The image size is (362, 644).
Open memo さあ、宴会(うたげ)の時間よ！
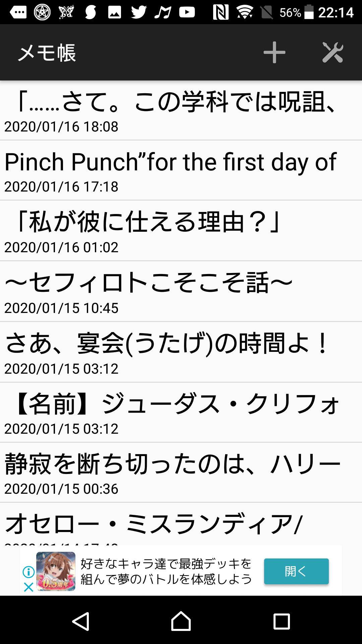click(x=181, y=352)
